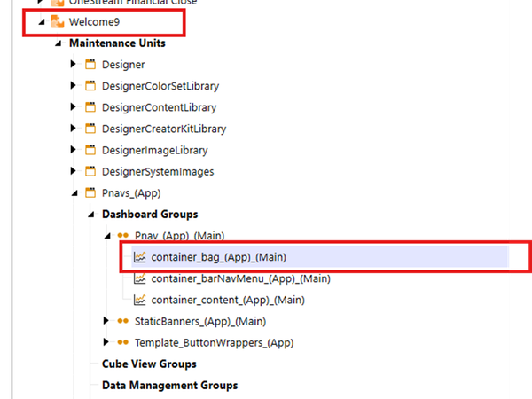Collapse the Dashboard Groups section
This screenshot has width=532, height=399.
click(x=90, y=215)
